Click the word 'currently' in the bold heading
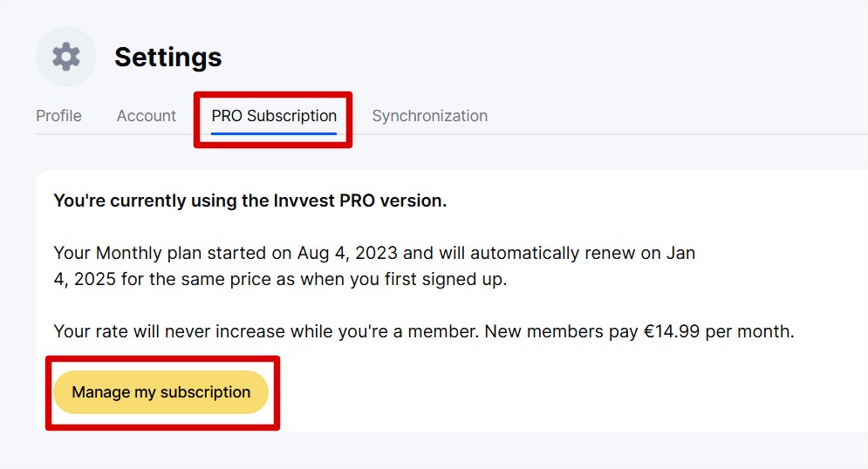Screen dimensions: 868x469 (147, 201)
